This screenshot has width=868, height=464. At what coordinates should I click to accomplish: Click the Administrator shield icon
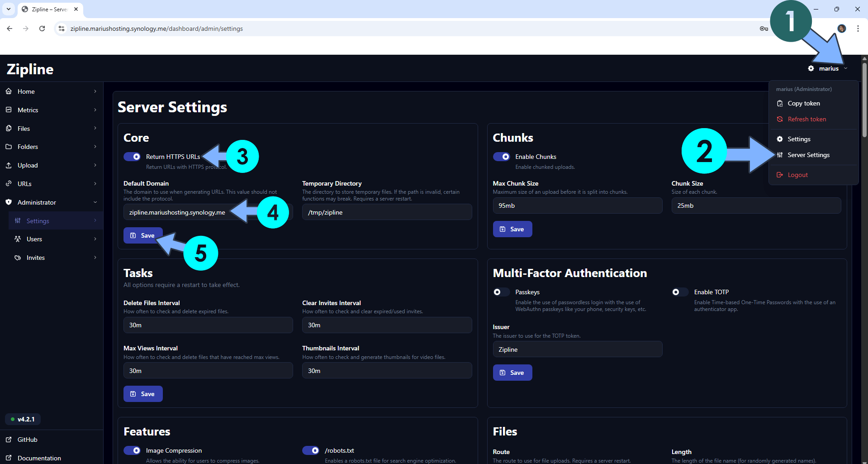[x=9, y=202]
